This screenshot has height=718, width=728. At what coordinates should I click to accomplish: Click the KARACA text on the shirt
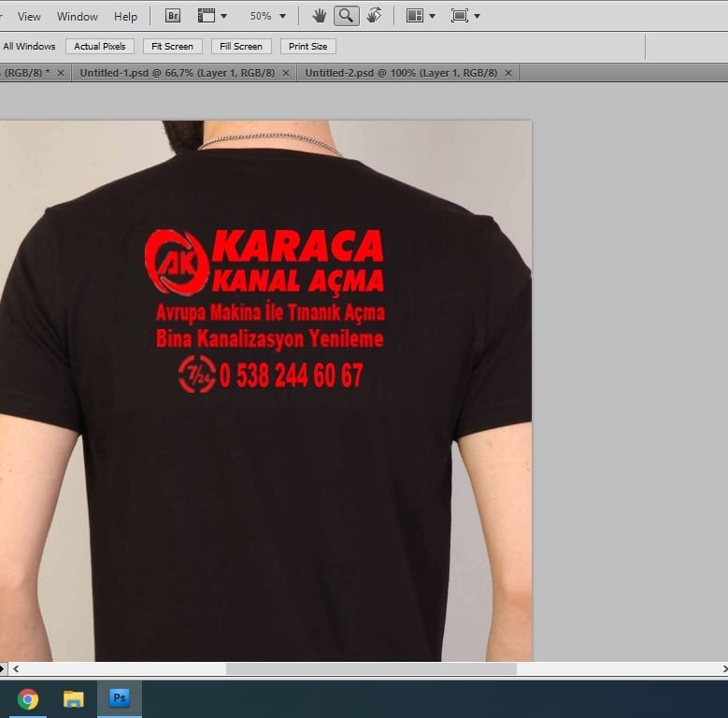[x=297, y=246]
